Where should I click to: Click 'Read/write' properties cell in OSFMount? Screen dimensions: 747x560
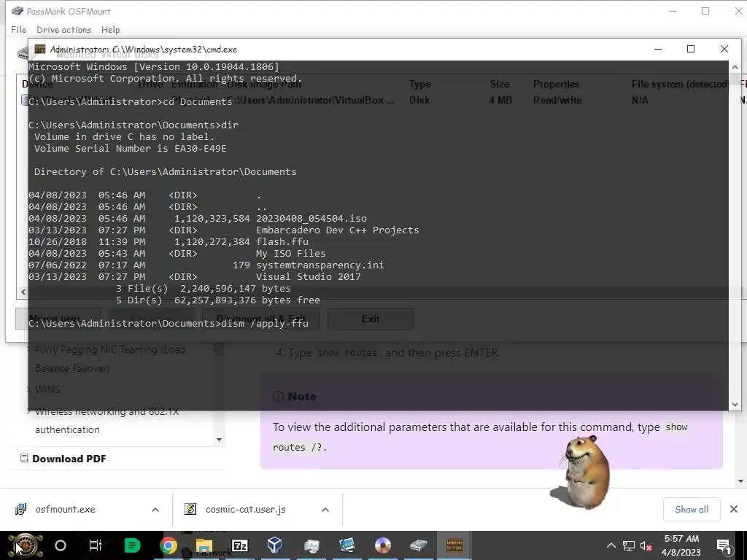(557, 100)
